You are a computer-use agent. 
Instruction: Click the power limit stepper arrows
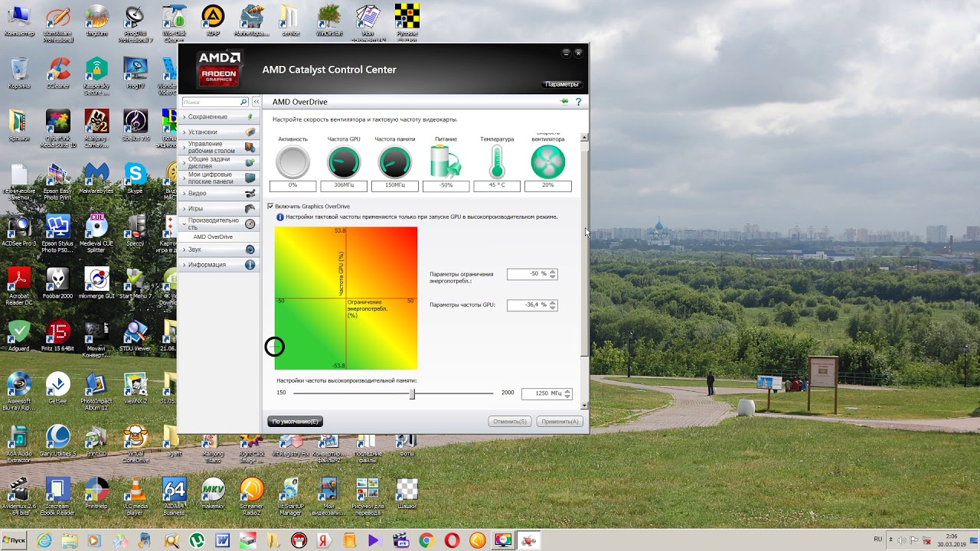tap(553, 274)
